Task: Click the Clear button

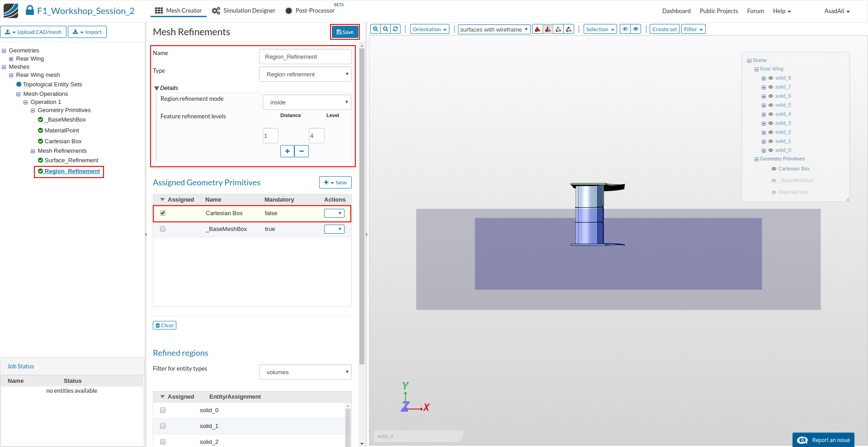Action: pyautogui.click(x=165, y=325)
